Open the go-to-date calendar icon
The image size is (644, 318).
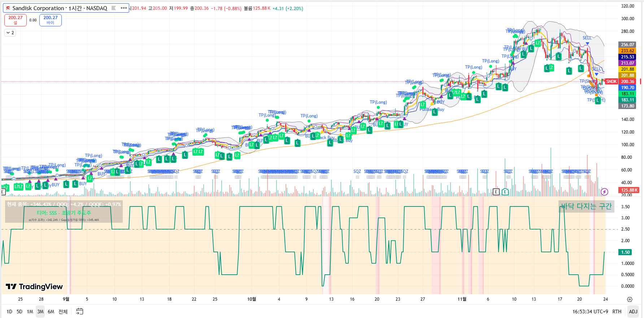click(80, 311)
